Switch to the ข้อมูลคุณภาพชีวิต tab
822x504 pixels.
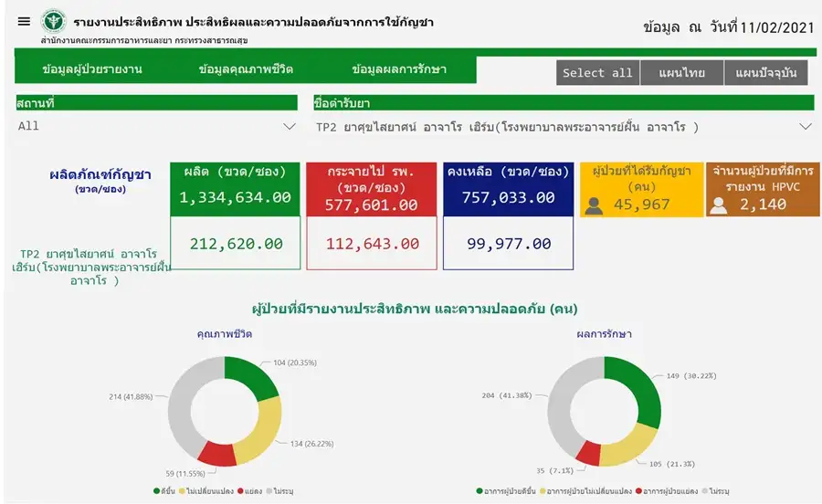[246, 69]
